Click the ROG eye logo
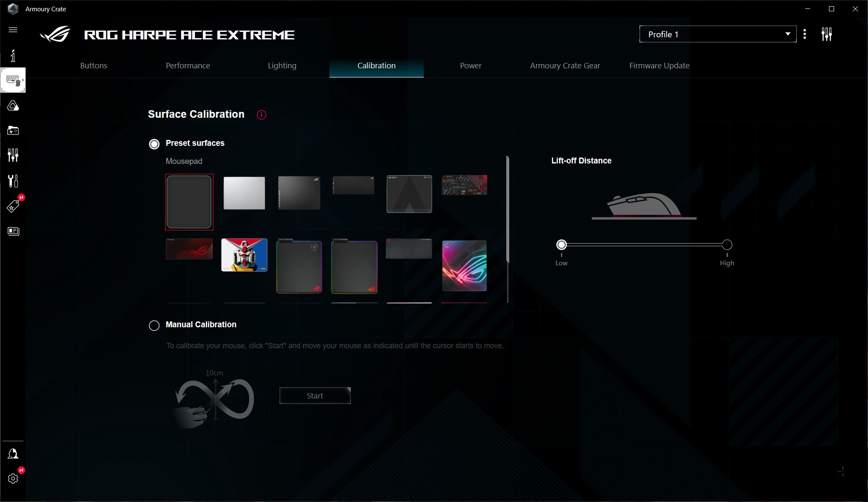Viewport: 868px width, 502px height. pos(55,34)
